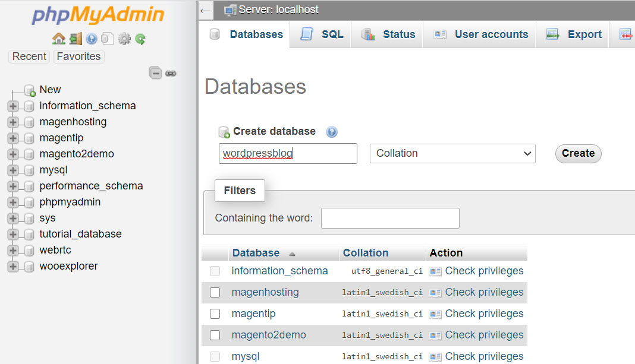Click Check privileges for magento2demo
The image size is (635, 364).
click(x=485, y=335)
